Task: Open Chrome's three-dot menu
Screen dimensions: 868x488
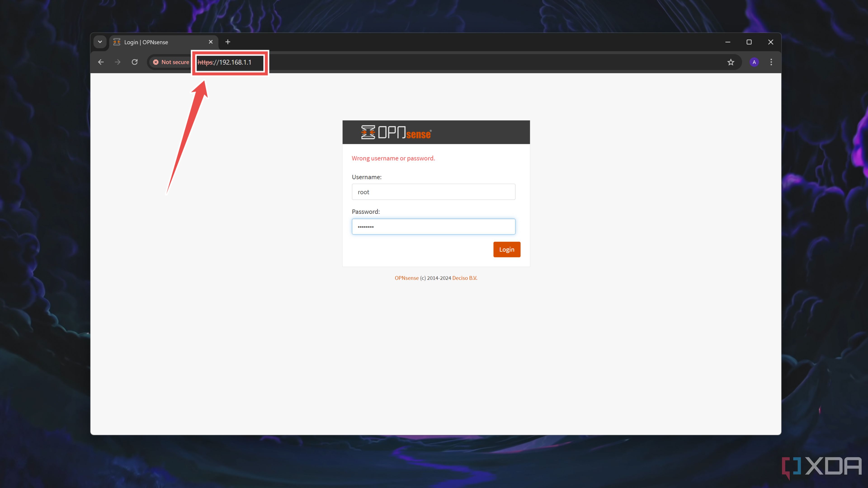Action: coord(771,62)
